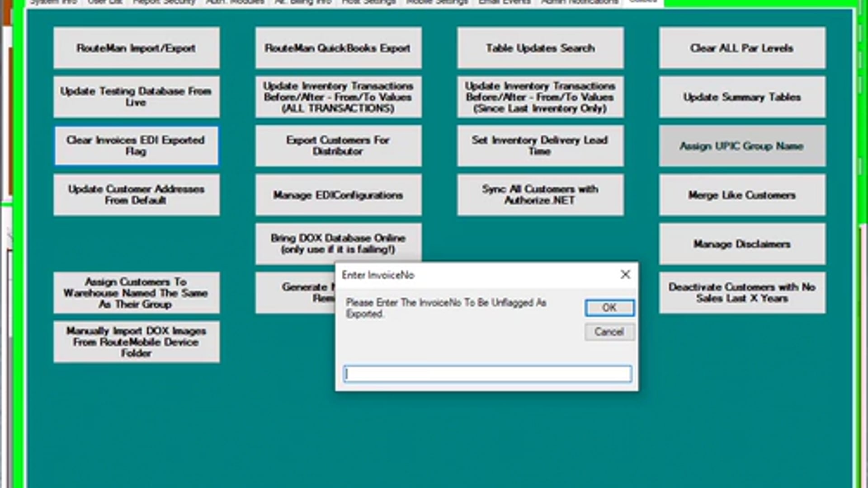Image resolution: width=868 pixels, height=488 pixels.
Task: Confirm with OK in Enter InvoiceNo dialog
Action: point(609,308)
